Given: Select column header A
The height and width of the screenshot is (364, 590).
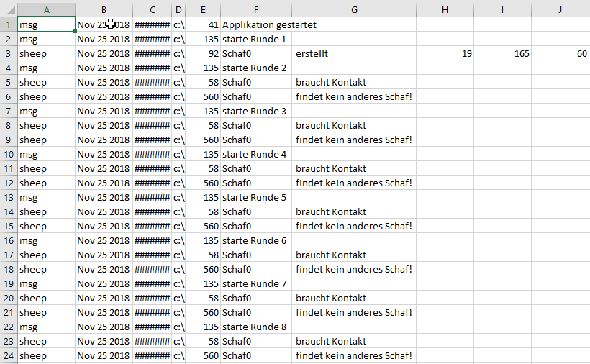Looking at the screenshot, I should coord(46,9).
